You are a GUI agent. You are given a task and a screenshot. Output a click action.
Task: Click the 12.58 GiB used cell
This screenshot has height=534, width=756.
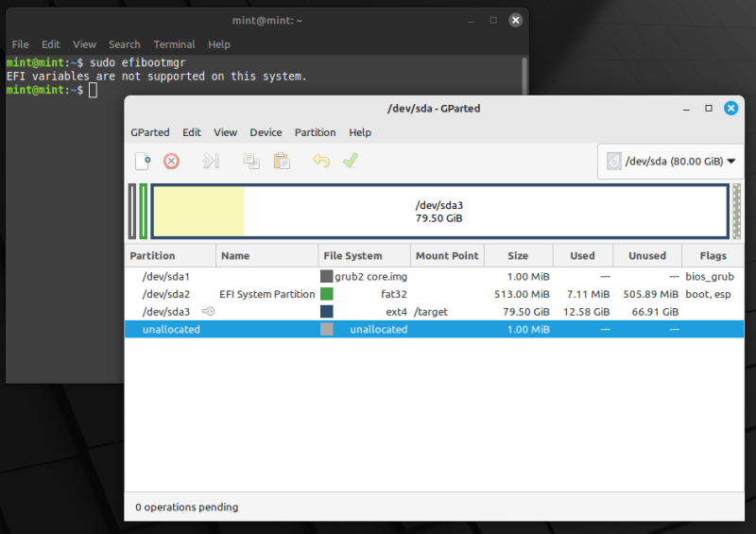pos(586,312)
